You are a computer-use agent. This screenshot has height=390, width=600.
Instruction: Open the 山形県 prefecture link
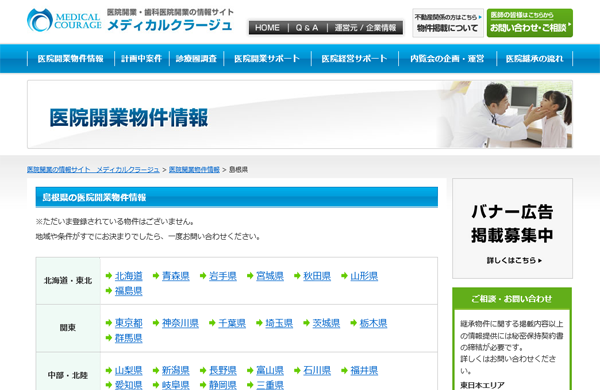[364, 276]
